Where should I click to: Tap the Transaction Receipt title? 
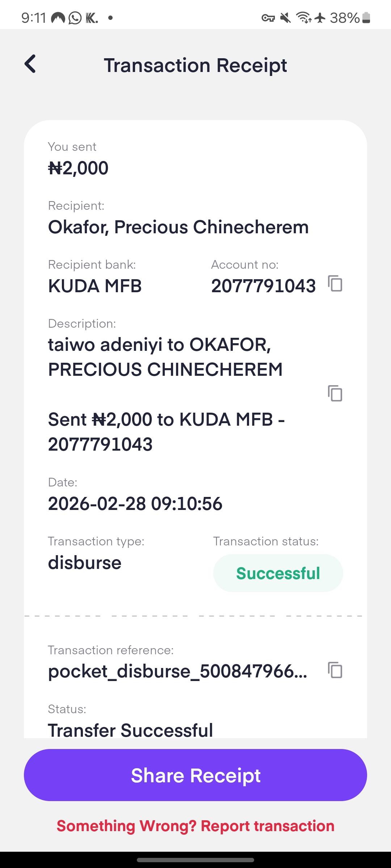click(x=195, y=65)
